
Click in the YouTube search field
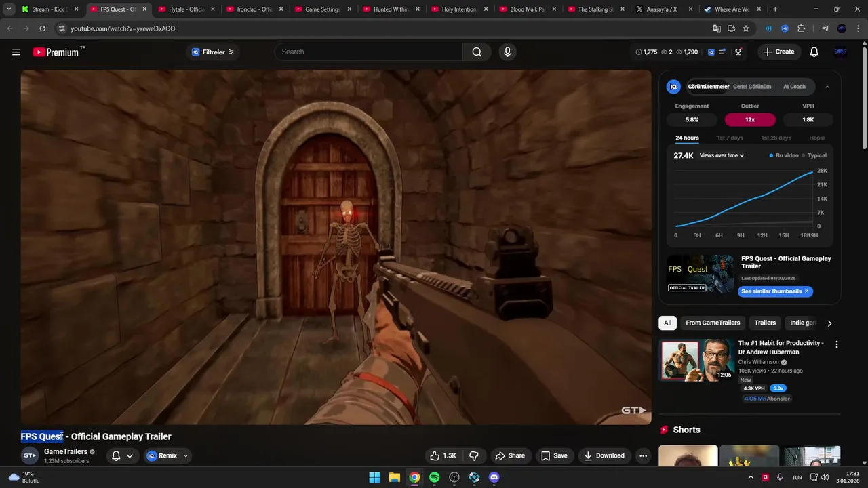coord(370,52)
